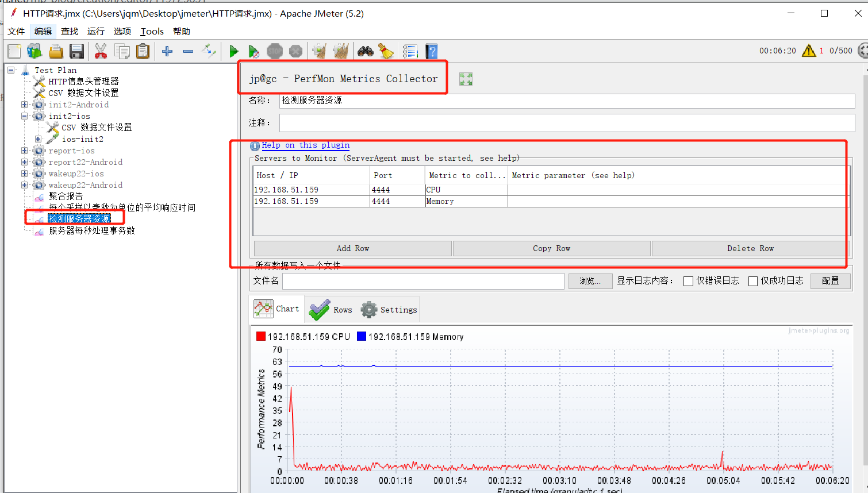
Task: Toggle the log viewer panel icon
Action: coord(410,51)
